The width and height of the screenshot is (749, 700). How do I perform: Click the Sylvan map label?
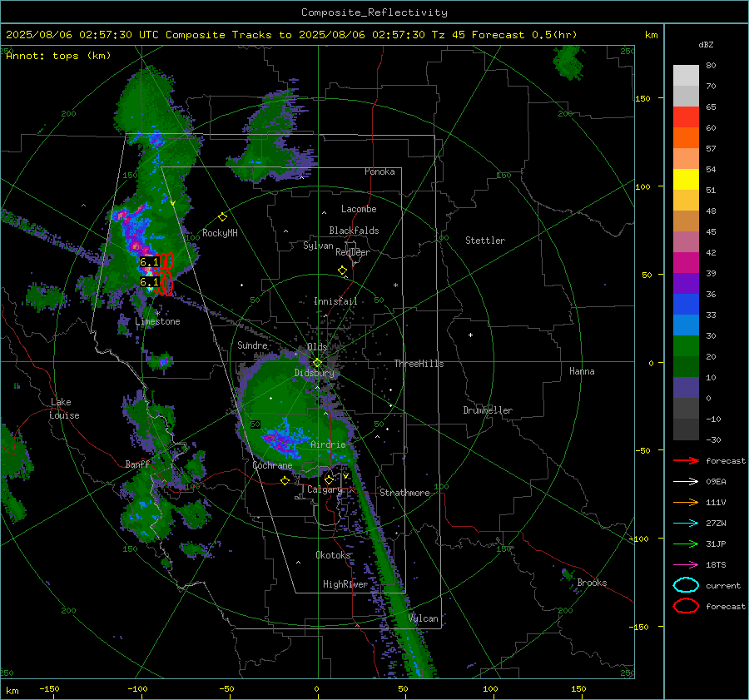[318, 246]
